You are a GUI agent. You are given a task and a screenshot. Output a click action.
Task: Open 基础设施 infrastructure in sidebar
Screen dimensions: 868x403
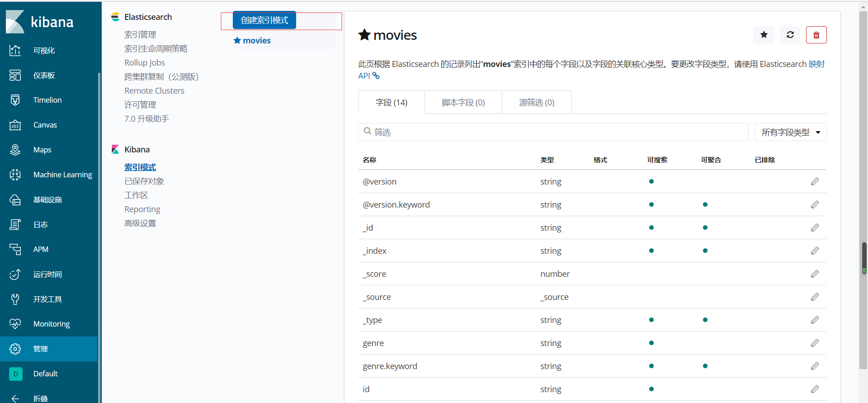click(x=47, y=199)
